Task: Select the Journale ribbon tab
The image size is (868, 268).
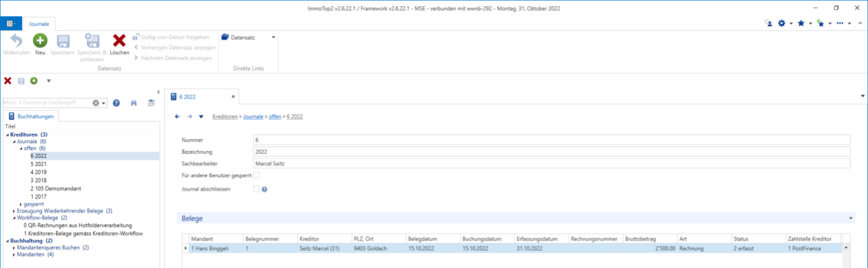Action: point(39,23)
